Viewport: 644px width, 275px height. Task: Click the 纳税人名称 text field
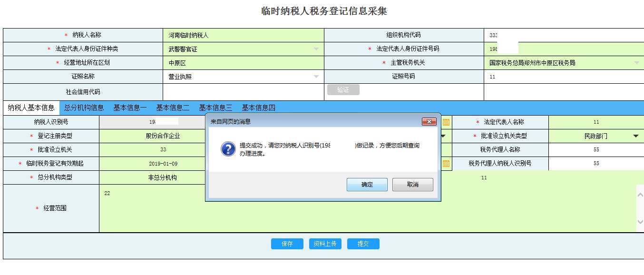(243, 35)
